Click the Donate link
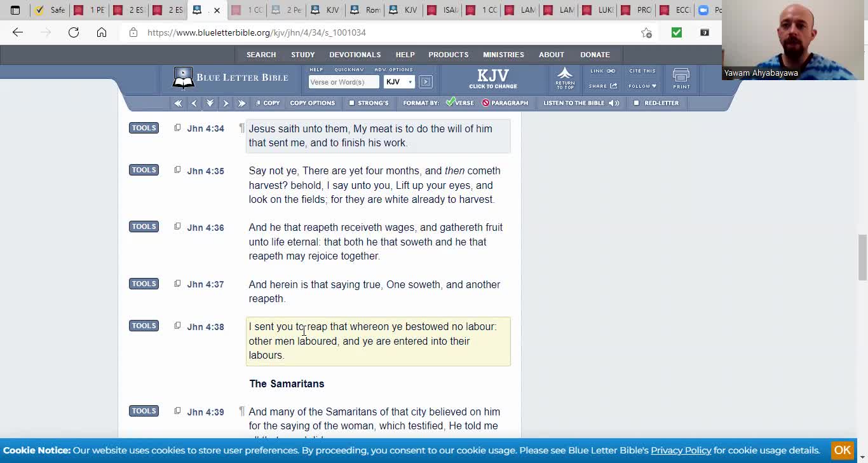The image size is (868, 463). [x=595, y=55]
